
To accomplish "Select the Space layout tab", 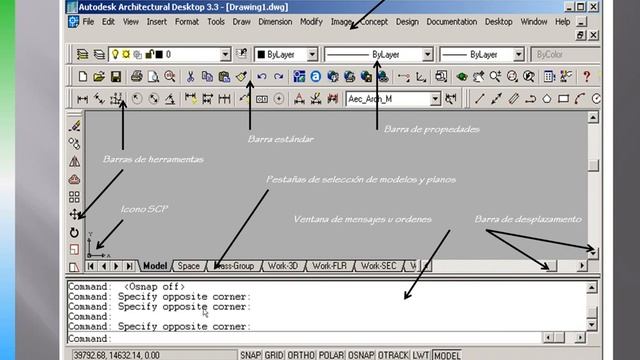I will (189, 266).
